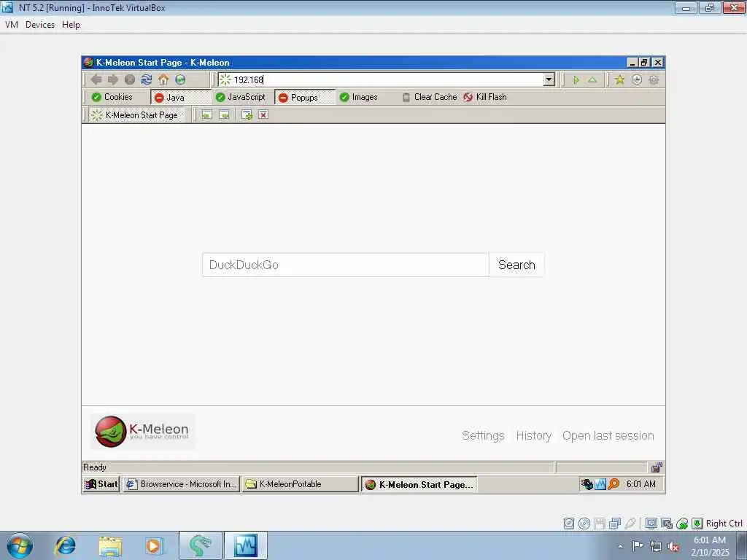Open Windows Explorer on host taskbar

[111, 545]
